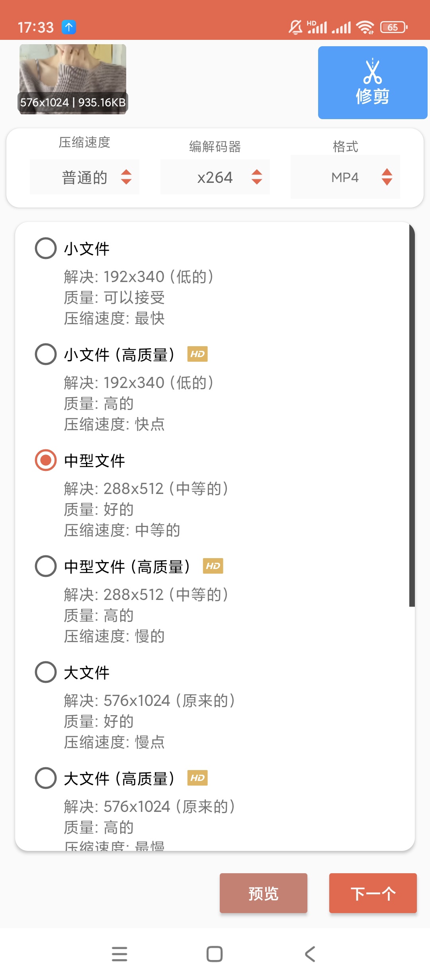This screenshot has width=430, height=980.
Task: Tap the video thumbnail 576x1024
Action: (73, 79)
